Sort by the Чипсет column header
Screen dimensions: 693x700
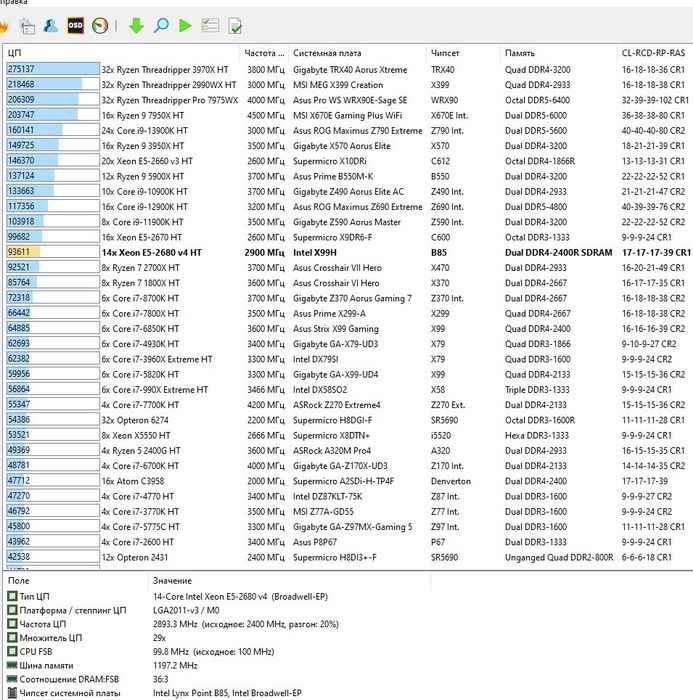(x=463, y=53)
